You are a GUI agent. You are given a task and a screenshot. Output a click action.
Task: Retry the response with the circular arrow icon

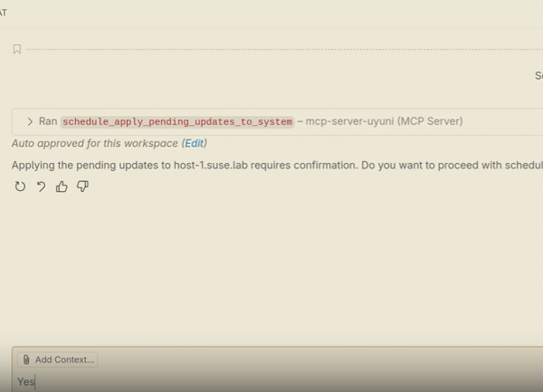[x=20, y=186]
